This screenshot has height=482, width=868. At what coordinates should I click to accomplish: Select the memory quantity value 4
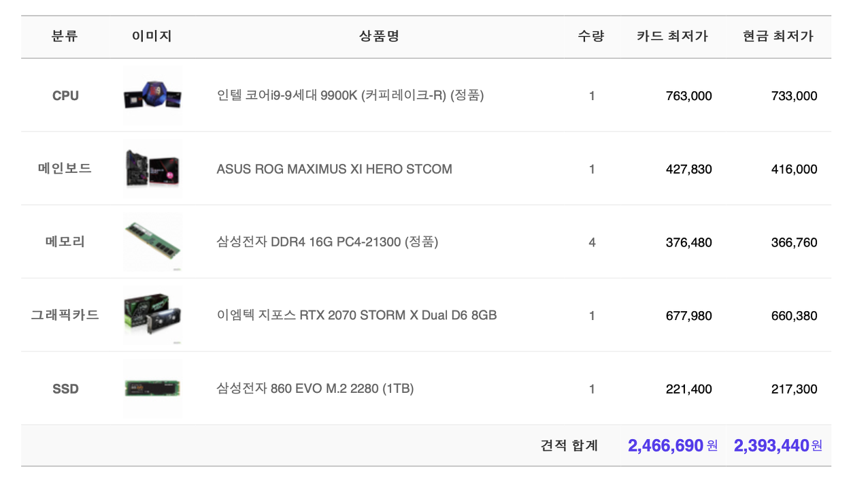tap(592, 242)
